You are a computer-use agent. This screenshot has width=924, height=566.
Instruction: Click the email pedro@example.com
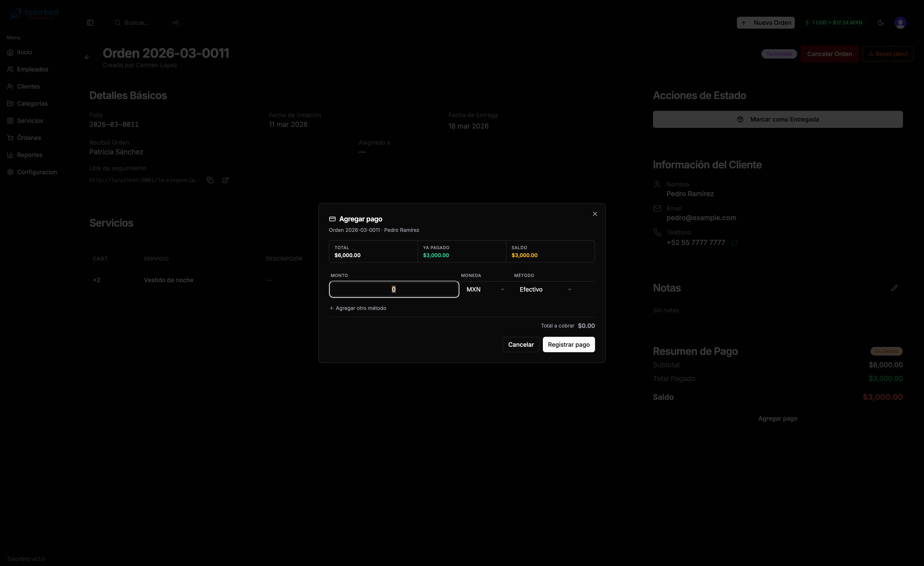pyautogui.click(x=701, y=218)
